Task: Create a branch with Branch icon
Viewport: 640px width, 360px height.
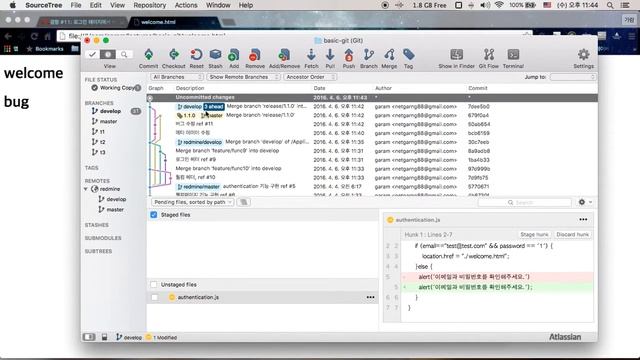Action: (369, 55)
